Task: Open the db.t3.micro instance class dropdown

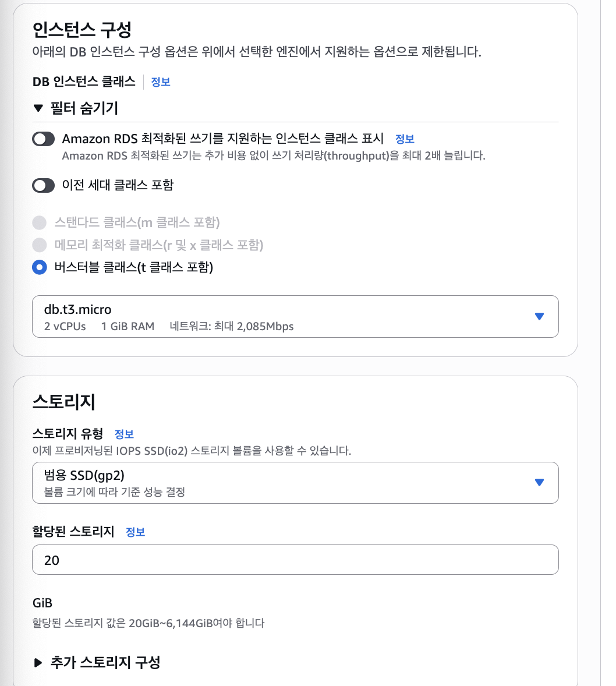Action: point(295,316)
